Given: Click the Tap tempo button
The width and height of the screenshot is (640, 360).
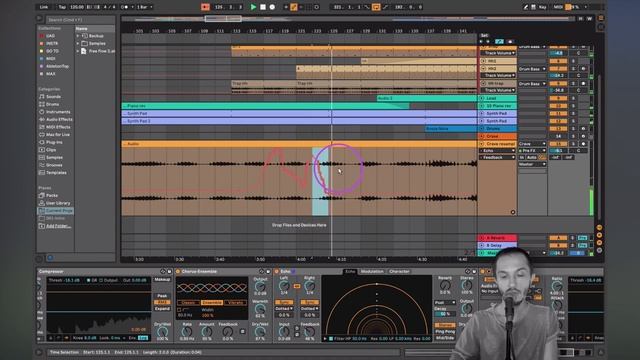Looking at the screenshot, I should pyautogui.click(x=62, y=7).
